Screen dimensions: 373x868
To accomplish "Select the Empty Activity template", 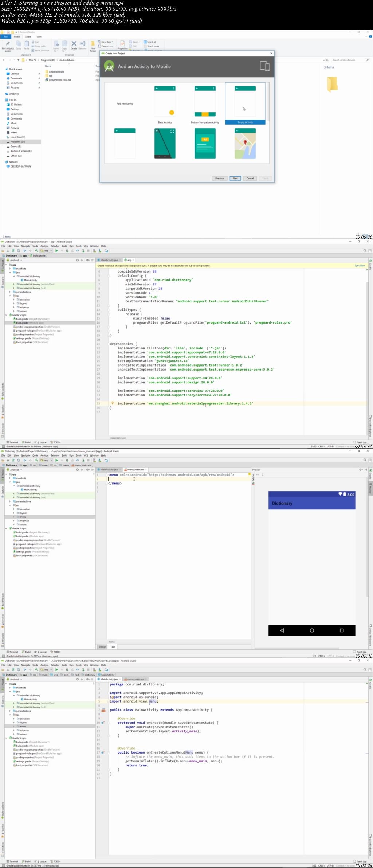I will point(245,103).
